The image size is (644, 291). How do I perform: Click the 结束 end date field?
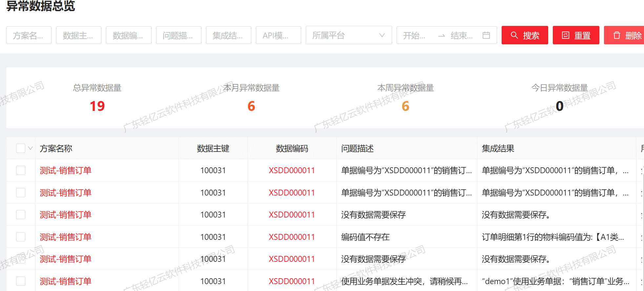tap(462, 35)
